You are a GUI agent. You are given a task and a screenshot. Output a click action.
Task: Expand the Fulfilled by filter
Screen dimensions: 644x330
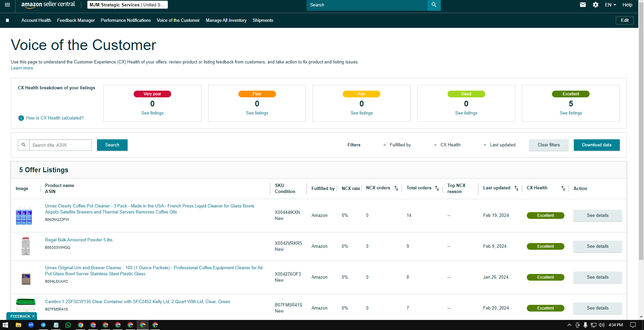click(397, 145)
